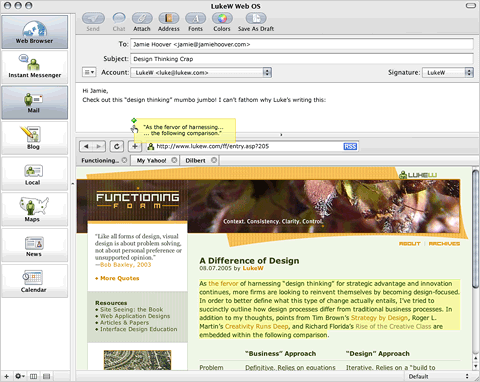Close the My Yahoo! tab

click(174, 160)
